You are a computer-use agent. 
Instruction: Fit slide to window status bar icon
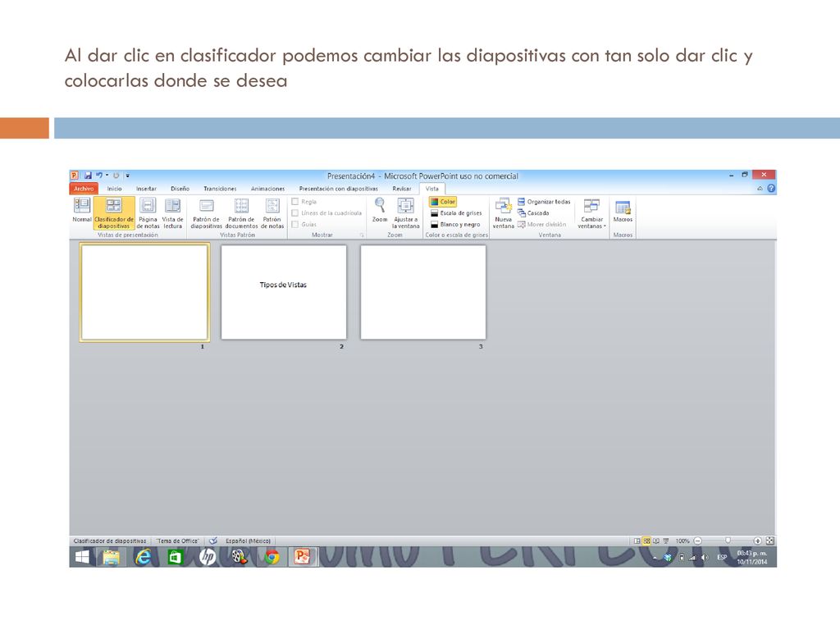pyautogui.click(x=769, y=541)
